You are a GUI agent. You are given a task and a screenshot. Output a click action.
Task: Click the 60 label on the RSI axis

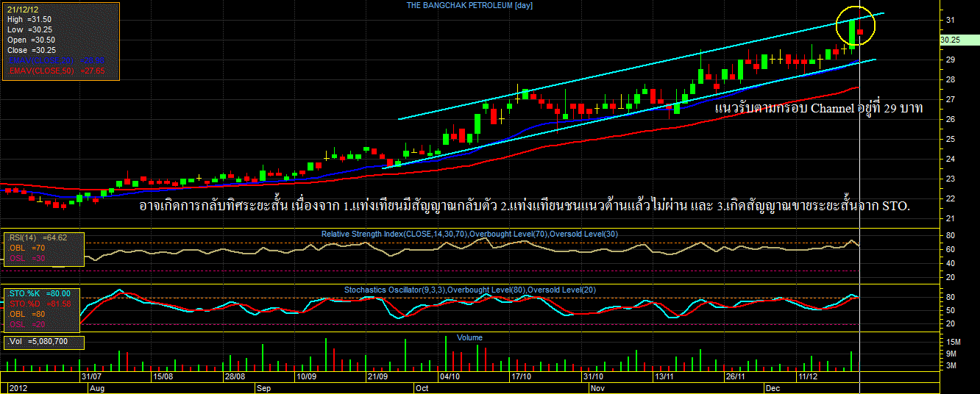click(x=951, y=249)
